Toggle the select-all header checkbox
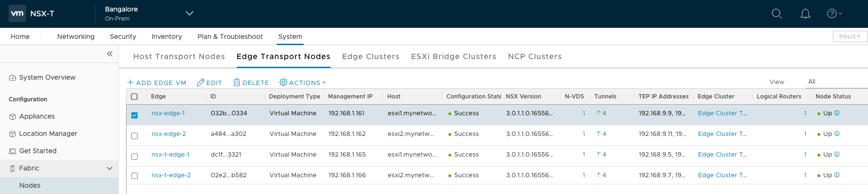 (134, 97)
